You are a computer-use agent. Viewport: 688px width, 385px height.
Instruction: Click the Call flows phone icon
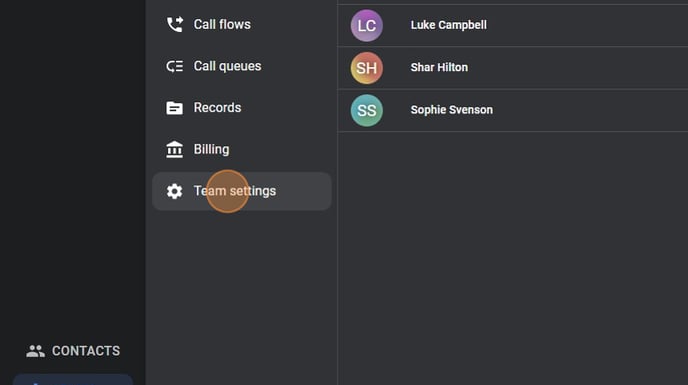point(175,25)
